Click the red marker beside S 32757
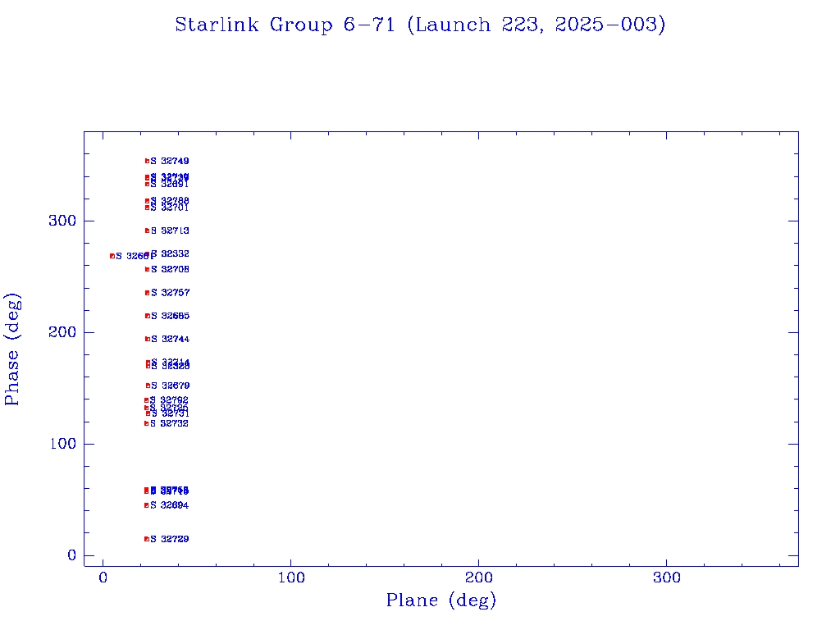840x630 pixels. (x=148, y=293)
